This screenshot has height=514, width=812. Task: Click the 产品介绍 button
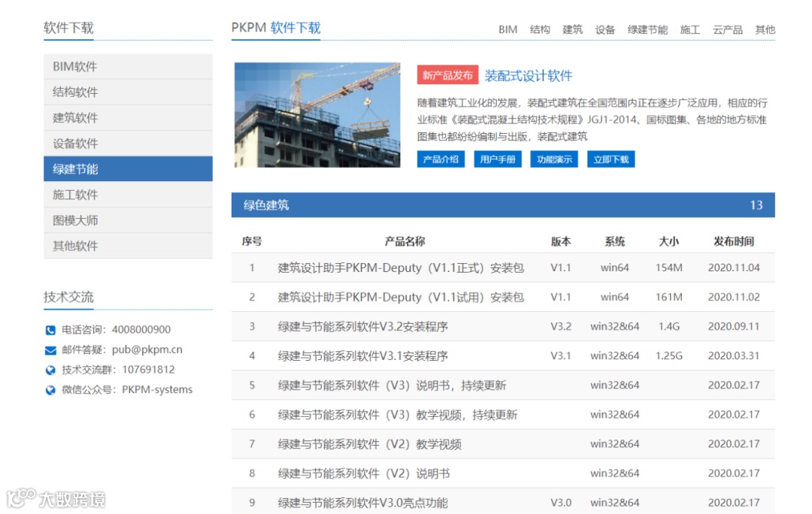pyautogui.click(x=441, y=159)
